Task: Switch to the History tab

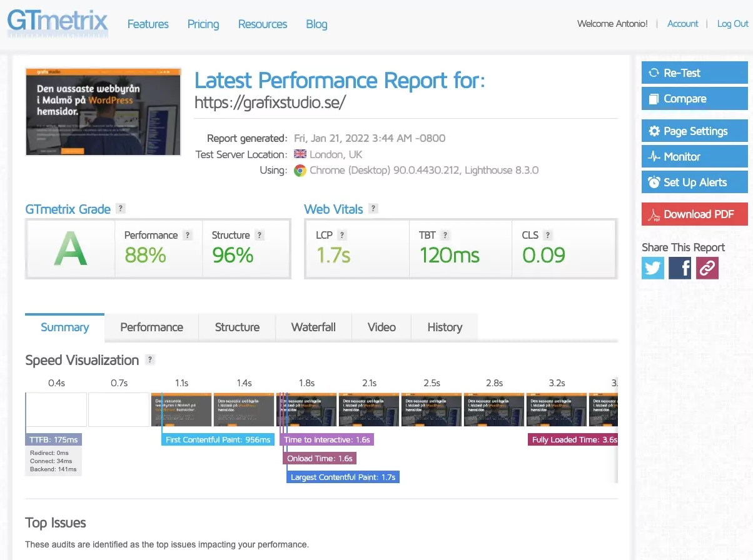Action: click(445, 327)
